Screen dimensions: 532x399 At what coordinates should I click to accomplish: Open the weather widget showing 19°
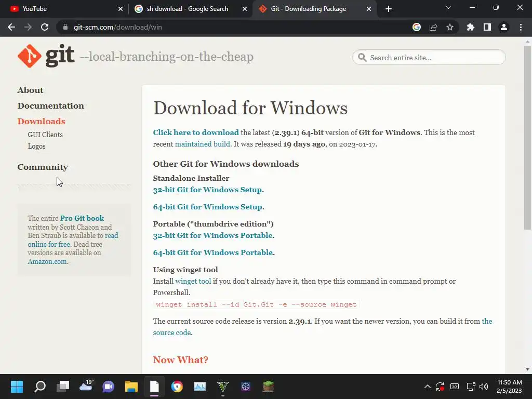[86, 386]
